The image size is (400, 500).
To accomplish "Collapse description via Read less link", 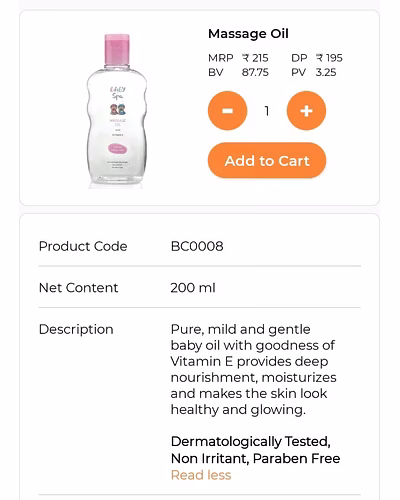I will pyautogui.click(x=201, y=475).
